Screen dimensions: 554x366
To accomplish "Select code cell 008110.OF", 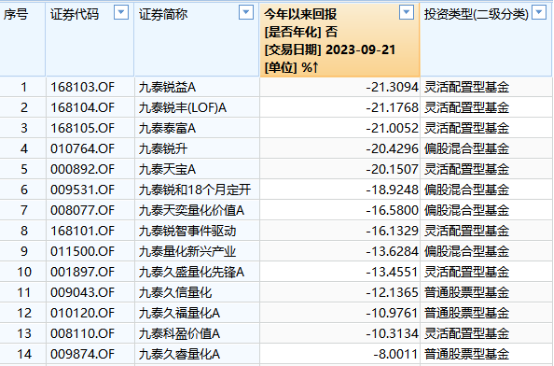I will (82, 333).
